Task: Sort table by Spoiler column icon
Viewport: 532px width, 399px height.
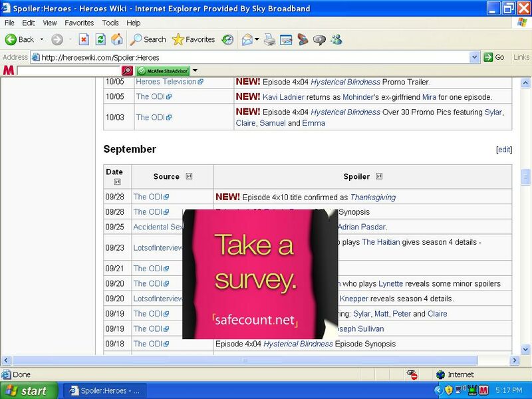Action: click(379, 176)
